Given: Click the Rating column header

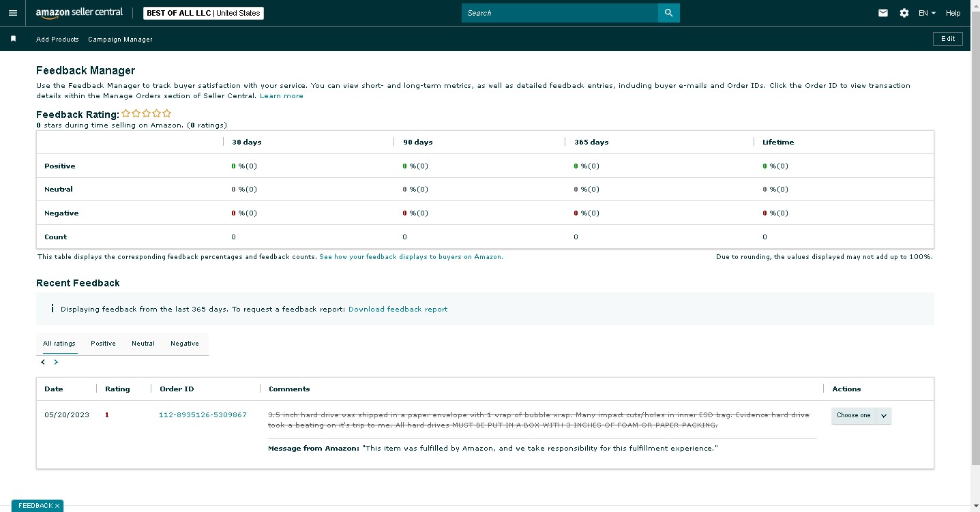Looking at the screenshot, I should click(117, 389).
